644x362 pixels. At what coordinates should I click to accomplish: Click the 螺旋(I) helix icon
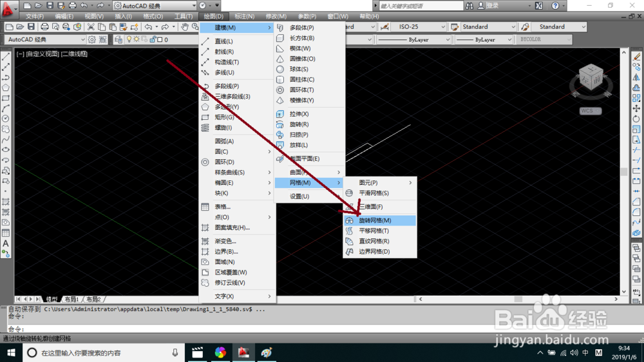click(205, 128)
